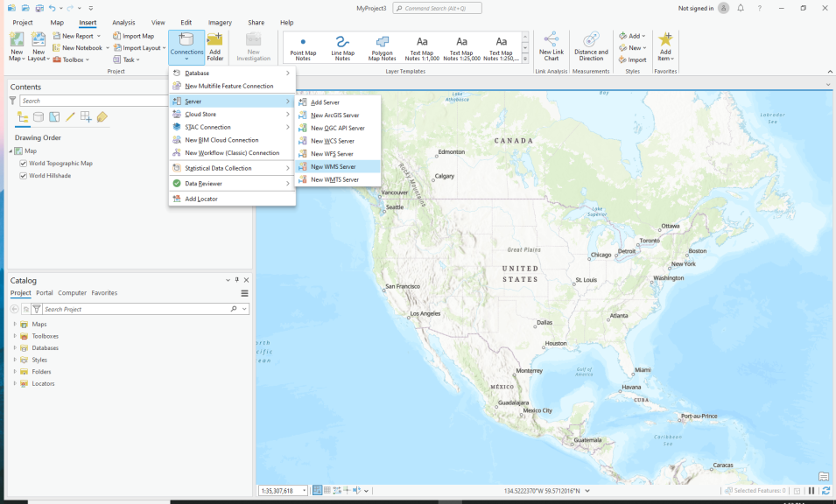Toggle the World Hillshade layer visibility
The image size is (836, 504).
22,174
